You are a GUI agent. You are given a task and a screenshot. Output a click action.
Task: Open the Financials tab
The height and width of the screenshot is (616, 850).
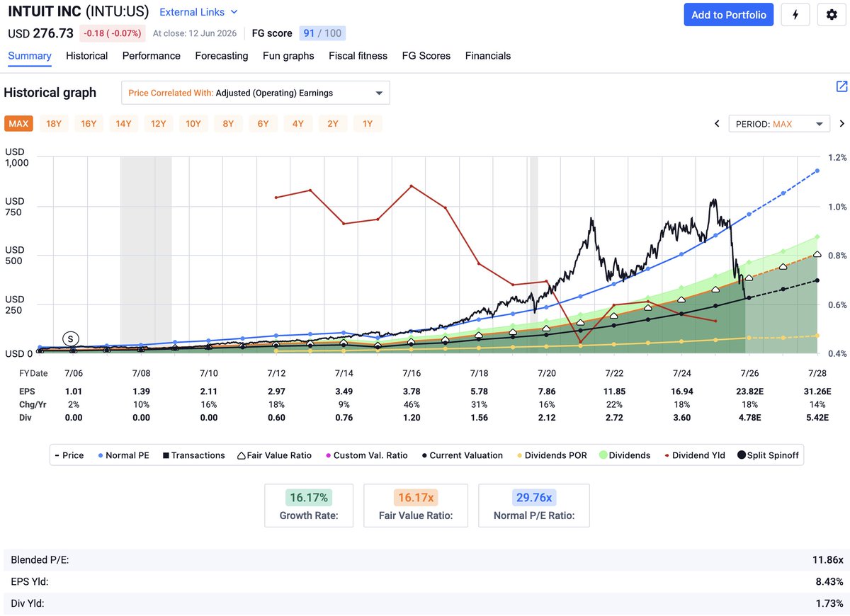coord(488,56)
